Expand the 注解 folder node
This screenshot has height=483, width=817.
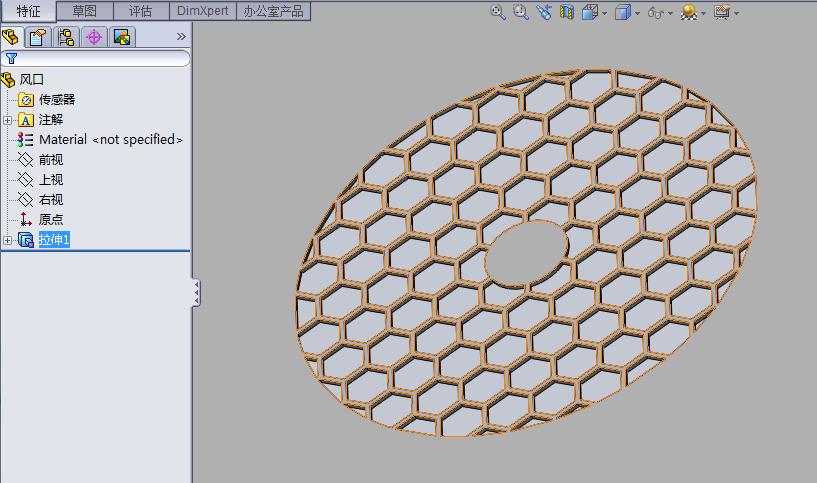click(7, 120)
